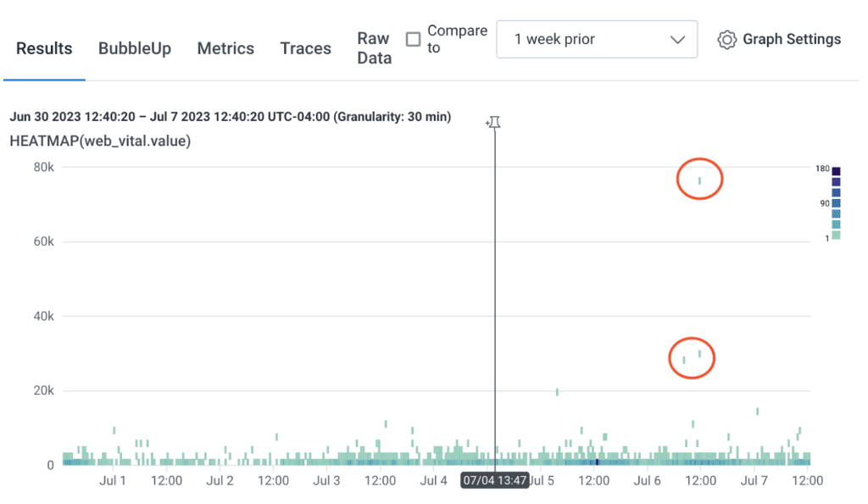Select the isolated 20k data point after Jul 5
The width and height of the screenshot is (868, 504).
tap(557, 391)
